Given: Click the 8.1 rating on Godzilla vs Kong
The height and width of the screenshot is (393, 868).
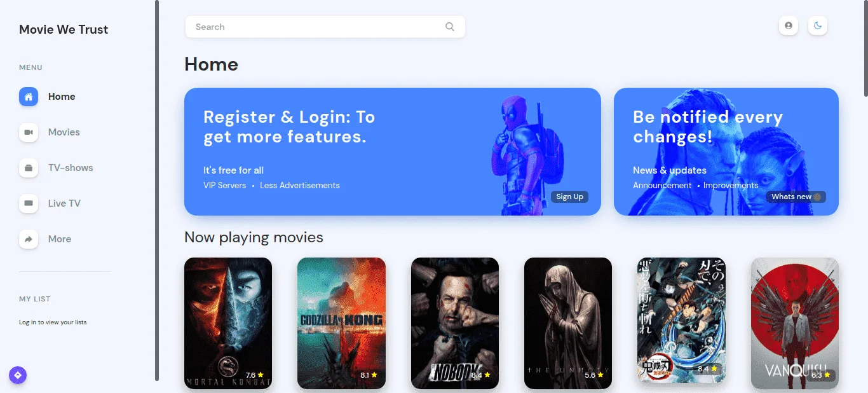Looking at the screenshot, I should 365,375.
